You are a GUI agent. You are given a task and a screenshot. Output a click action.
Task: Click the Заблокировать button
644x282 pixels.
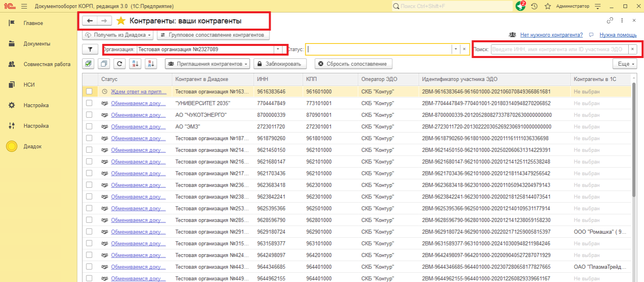[x=279, y=64]
